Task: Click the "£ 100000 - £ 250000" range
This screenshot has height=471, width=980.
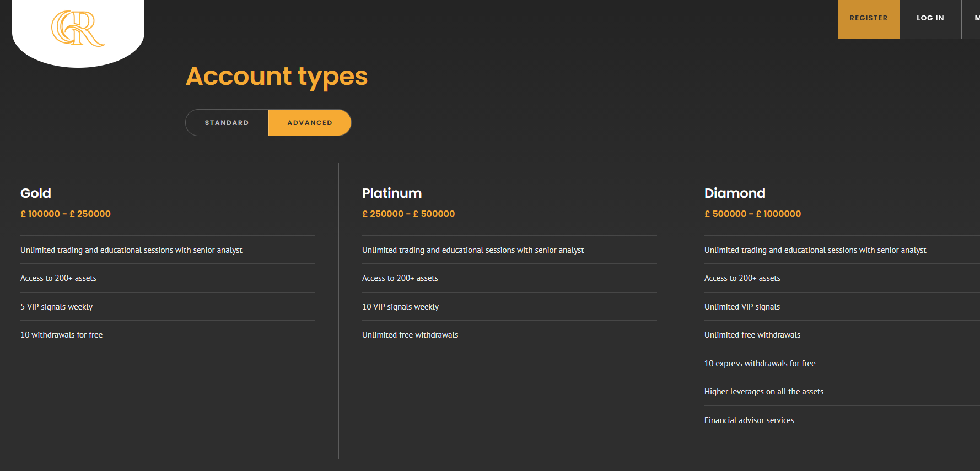Action: 66,214
